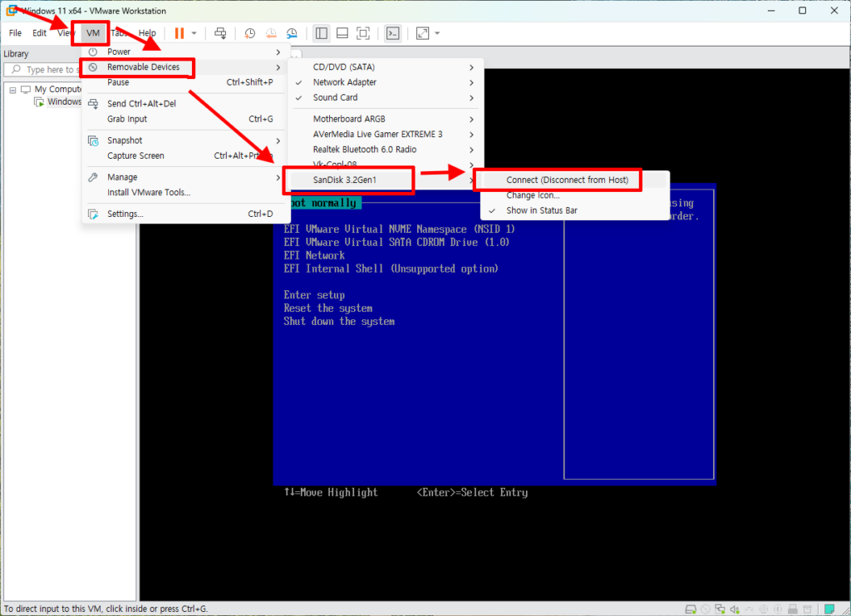851x616 pixels.
Task: Click the computer icon beside My Computer
Action: [x=26, y=89]
